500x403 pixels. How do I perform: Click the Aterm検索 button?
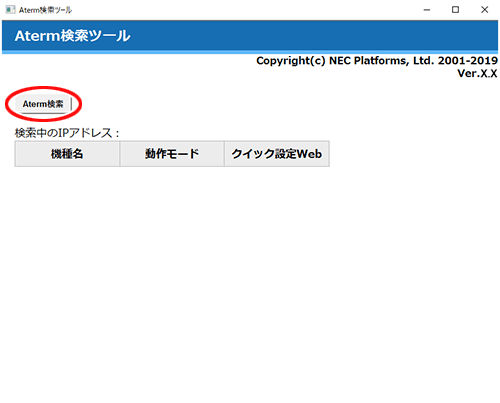click(43, 104)
